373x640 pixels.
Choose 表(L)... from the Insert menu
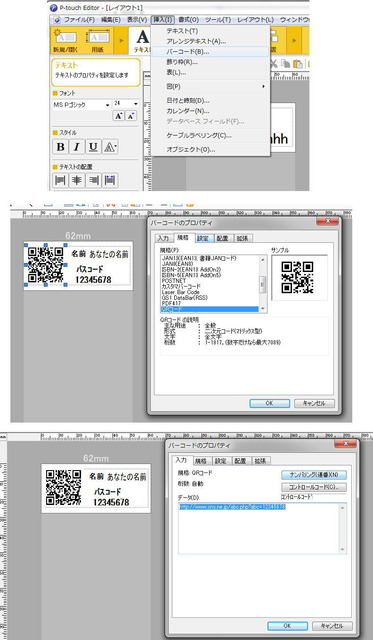(176, 72)
